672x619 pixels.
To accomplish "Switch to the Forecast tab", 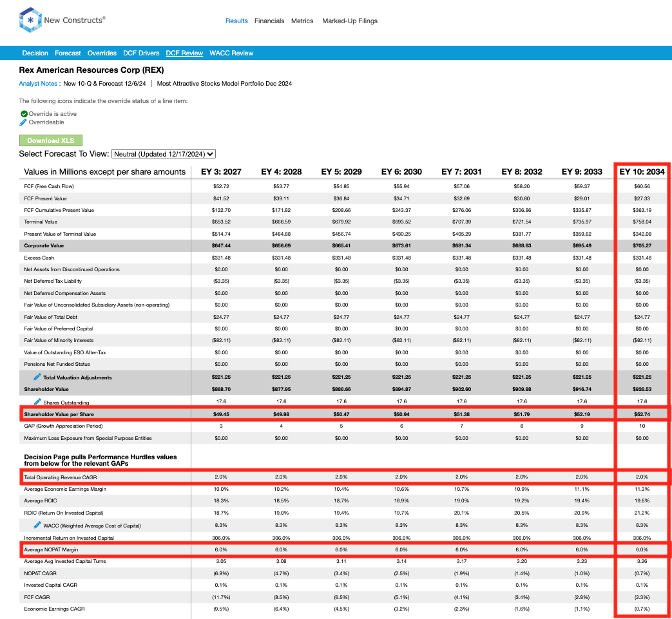I will pos(68,53).
